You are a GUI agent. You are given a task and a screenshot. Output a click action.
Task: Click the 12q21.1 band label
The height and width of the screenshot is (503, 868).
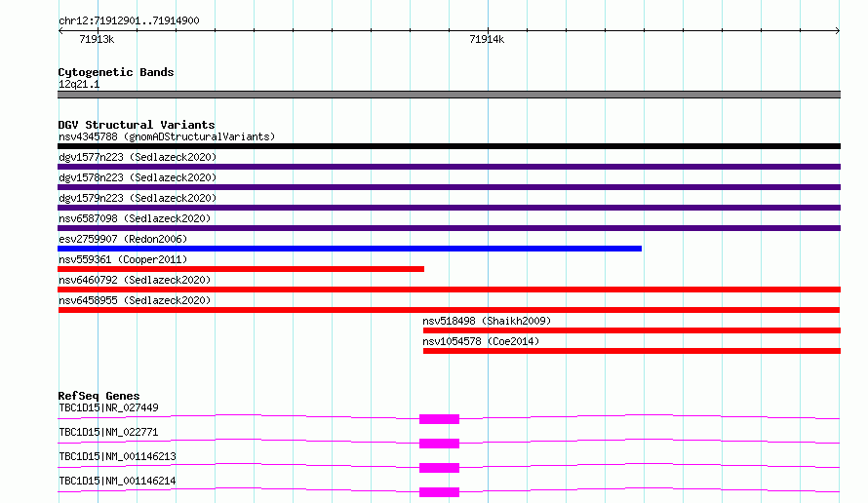coord(79,84)
